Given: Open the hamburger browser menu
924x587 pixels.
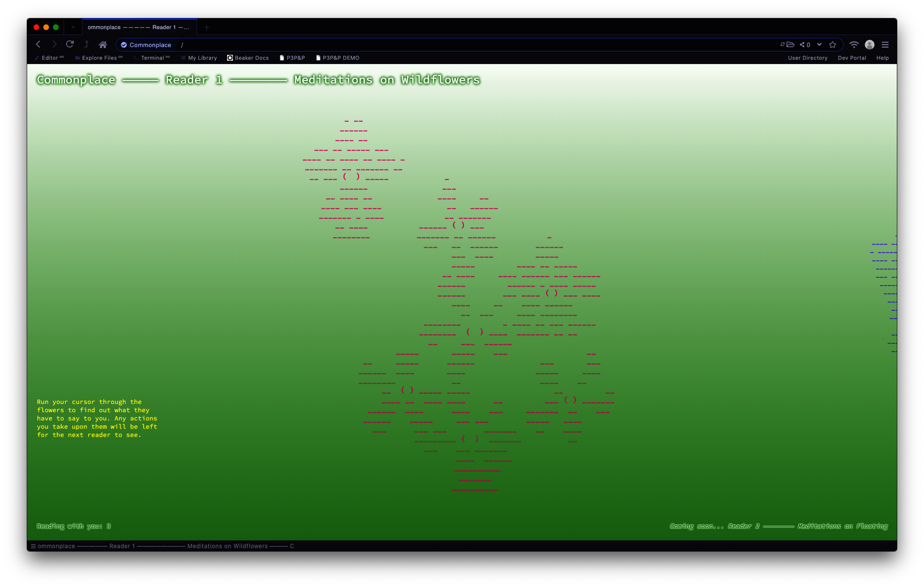Looking at the screenshot, I should (885, 45).
